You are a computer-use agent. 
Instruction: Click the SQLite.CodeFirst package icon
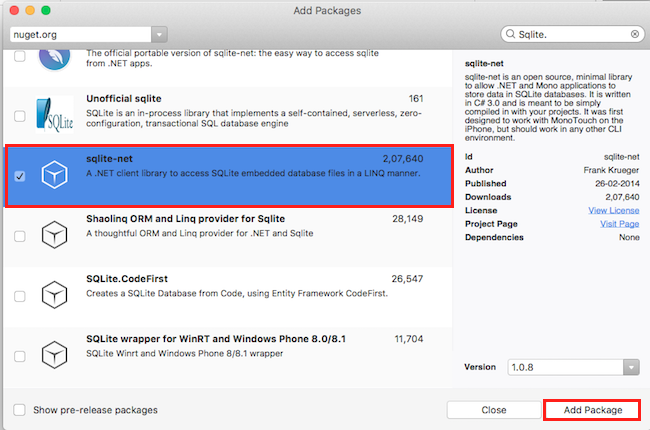54,294
